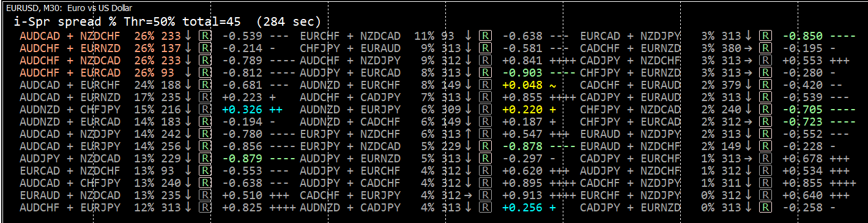This screenshot has height=223, width=868.
Task: Click the R box on EURCHF + NZDCAD row
Action: click(x=485, y=36)
